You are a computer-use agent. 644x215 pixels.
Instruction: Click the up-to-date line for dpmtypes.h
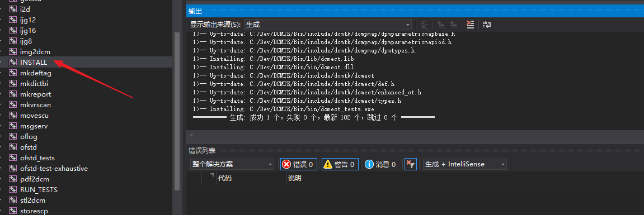click(x=303, y=50)
